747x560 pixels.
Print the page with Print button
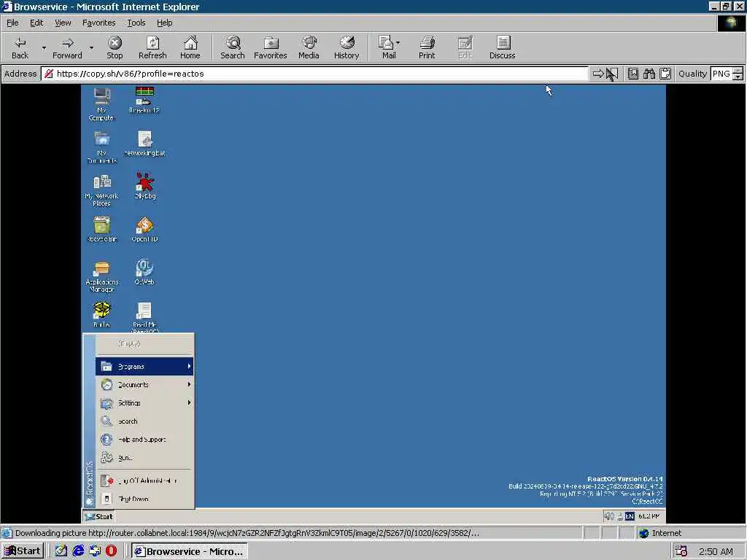click(427, 47)
